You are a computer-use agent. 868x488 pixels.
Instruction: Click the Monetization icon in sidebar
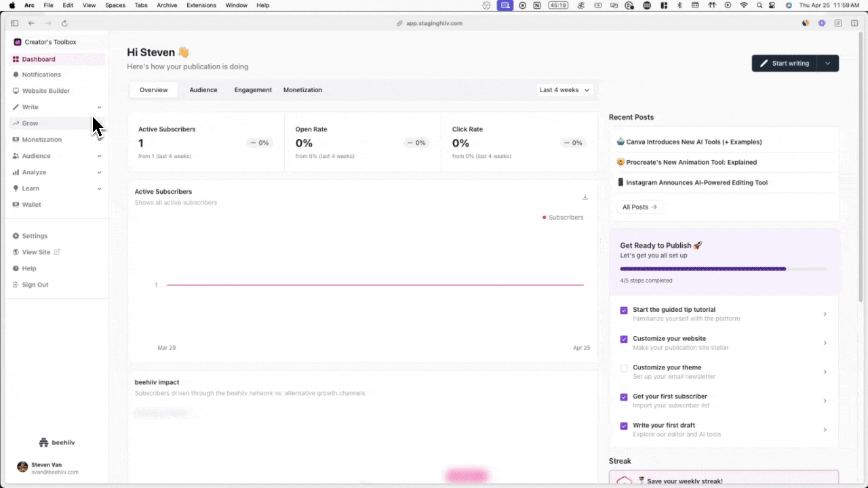pos(16,140)
